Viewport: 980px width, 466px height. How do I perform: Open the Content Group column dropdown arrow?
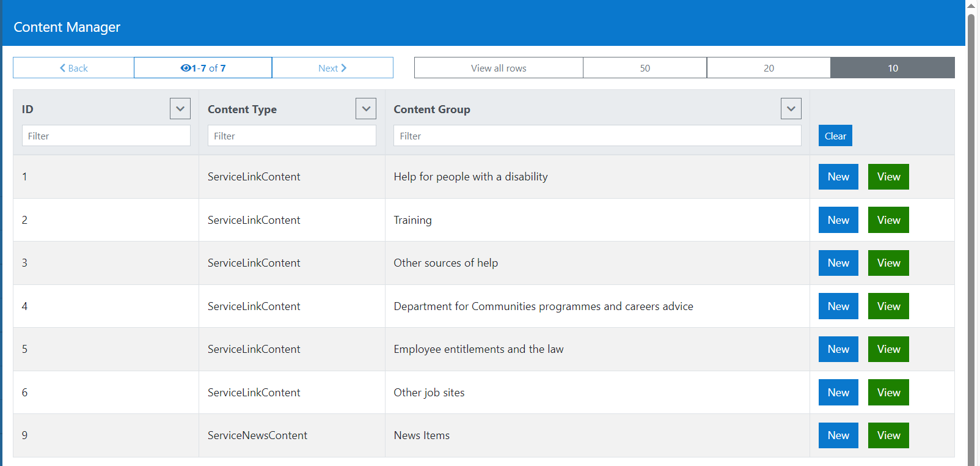tap(791, 109)
